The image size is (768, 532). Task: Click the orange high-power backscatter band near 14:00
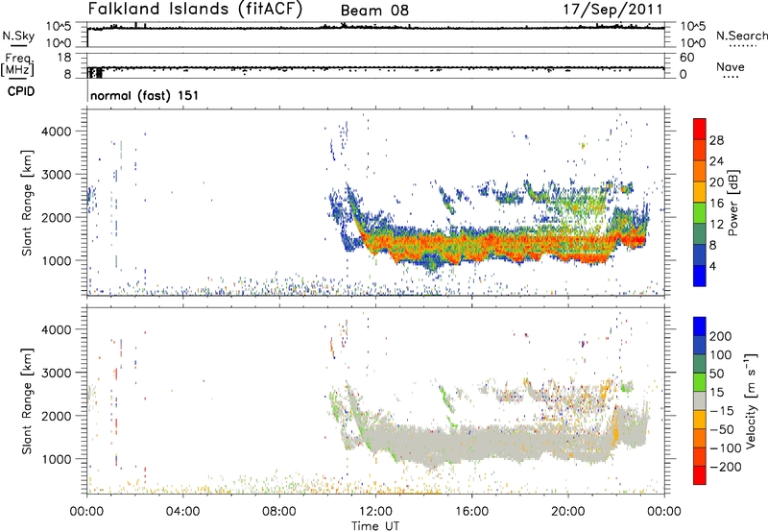pyautogui.click(x=423, y=243)
